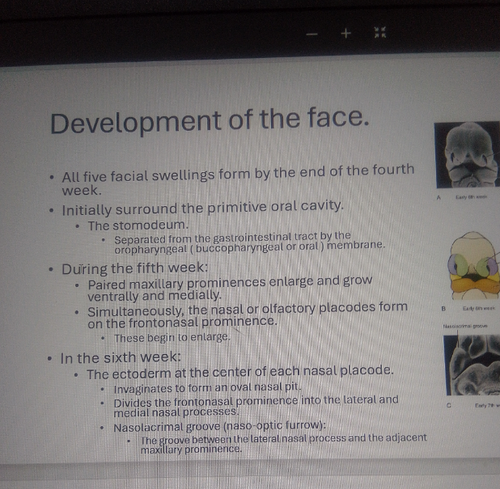
Task: Click text 'medial nasal processes.'
Action: pos(176,413)
